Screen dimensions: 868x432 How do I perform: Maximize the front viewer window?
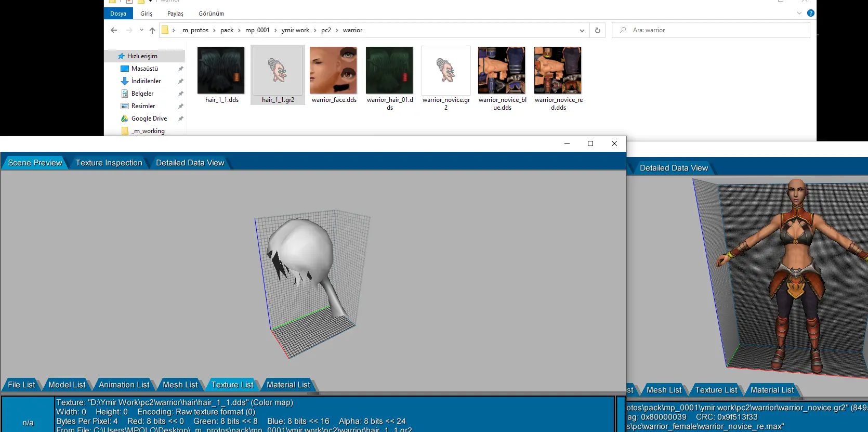pyautogui.click(x=590, y=143)
